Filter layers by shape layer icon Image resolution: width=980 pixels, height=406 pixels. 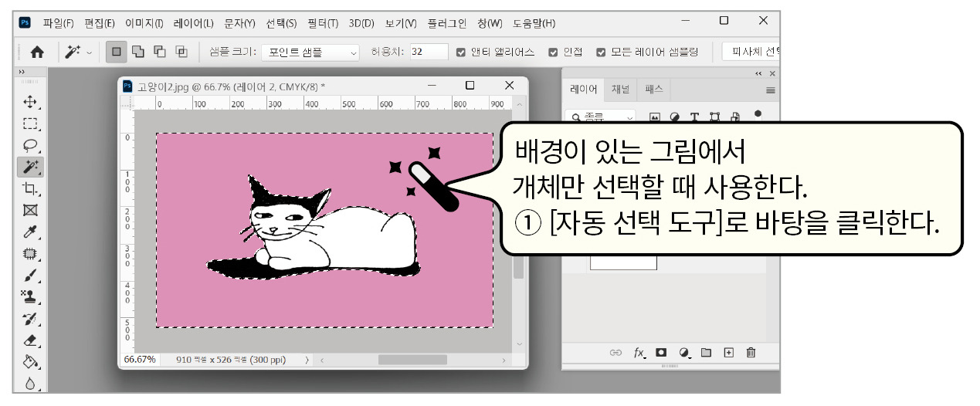point(714,117)
